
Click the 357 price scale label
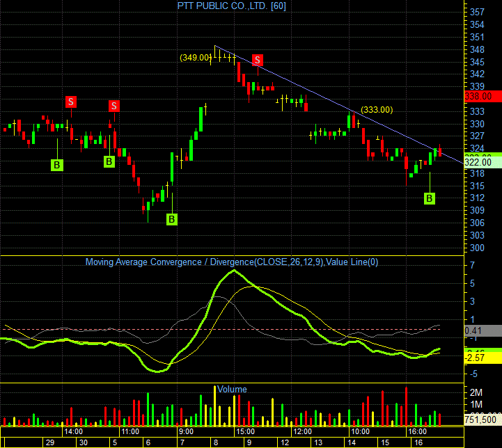pos(477,12)
